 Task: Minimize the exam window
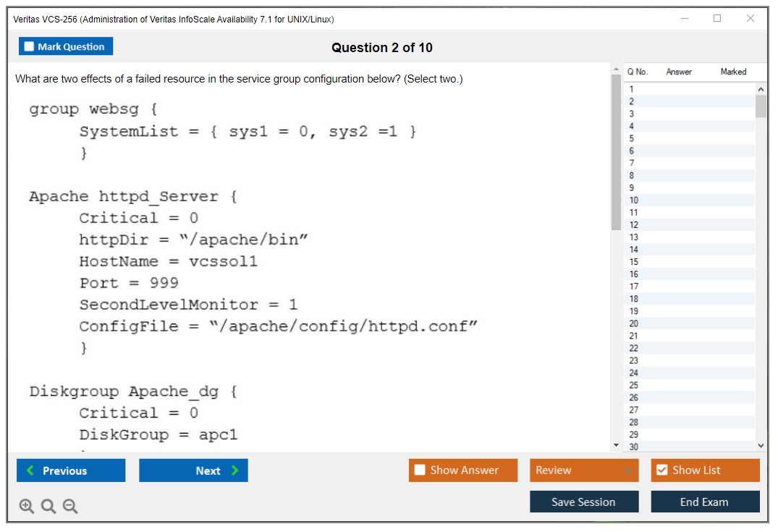685,19
